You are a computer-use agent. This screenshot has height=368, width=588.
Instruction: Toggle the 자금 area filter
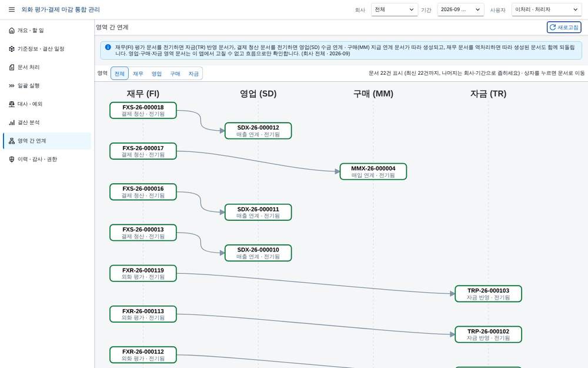point(193,74)
